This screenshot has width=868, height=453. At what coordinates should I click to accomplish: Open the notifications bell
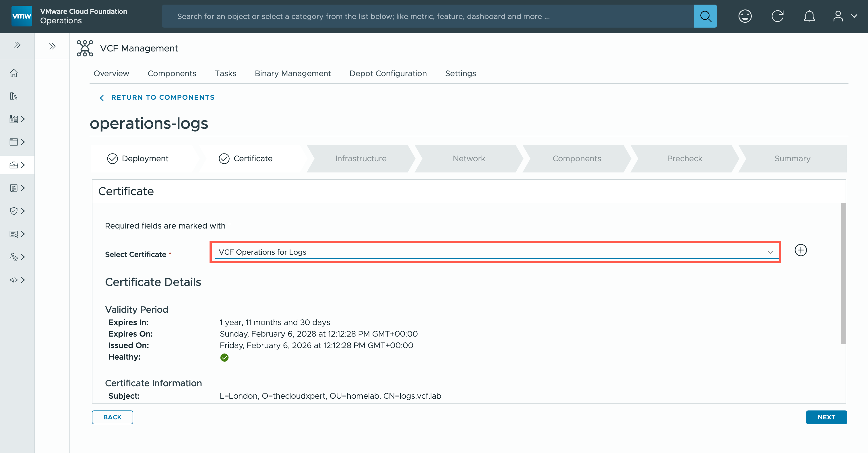point(809,16)
